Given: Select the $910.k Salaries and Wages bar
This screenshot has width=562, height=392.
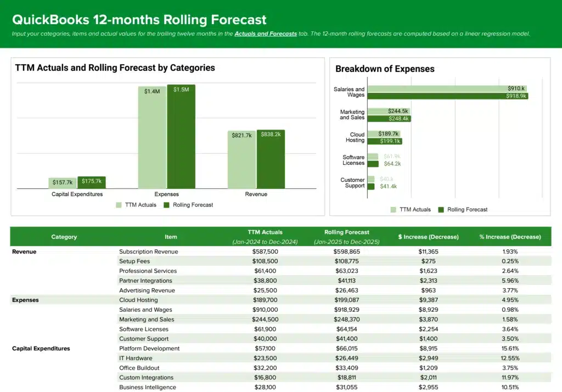Looking at the screenshot, I should pos(447,88).
